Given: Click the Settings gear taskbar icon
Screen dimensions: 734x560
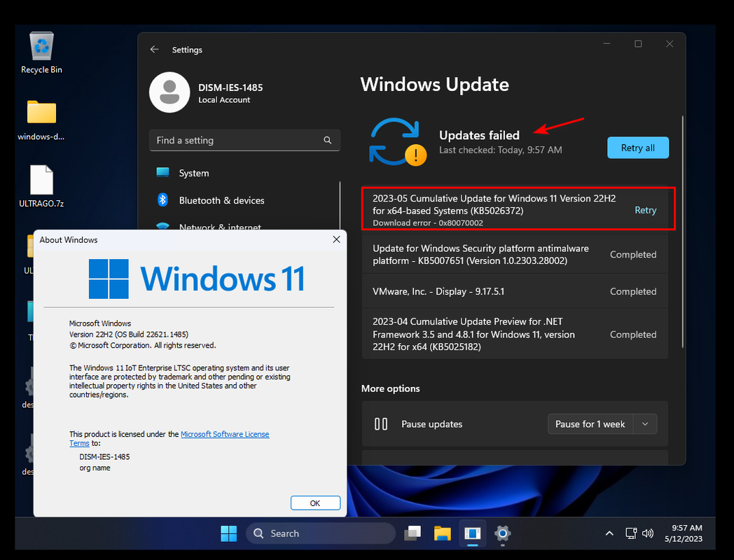Looking at the screenshot, I should click(x=502, y=533).
